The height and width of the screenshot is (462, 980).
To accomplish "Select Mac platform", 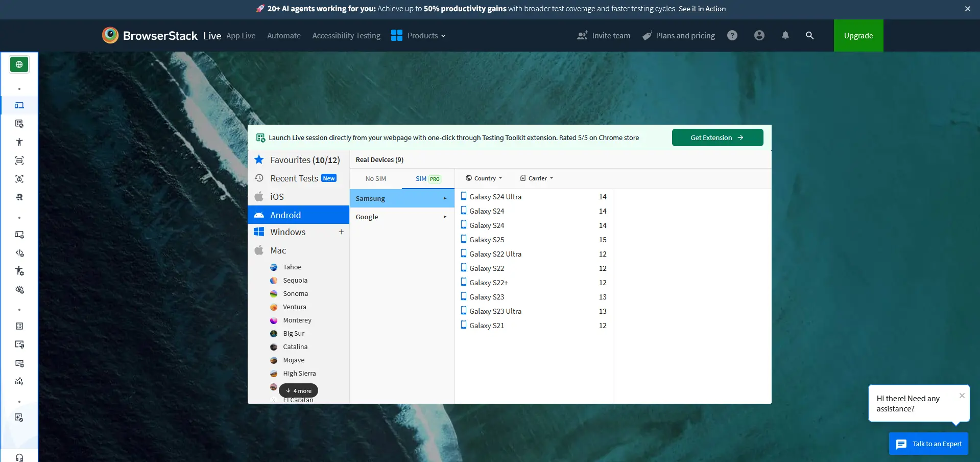I will (x=298, y=250).
